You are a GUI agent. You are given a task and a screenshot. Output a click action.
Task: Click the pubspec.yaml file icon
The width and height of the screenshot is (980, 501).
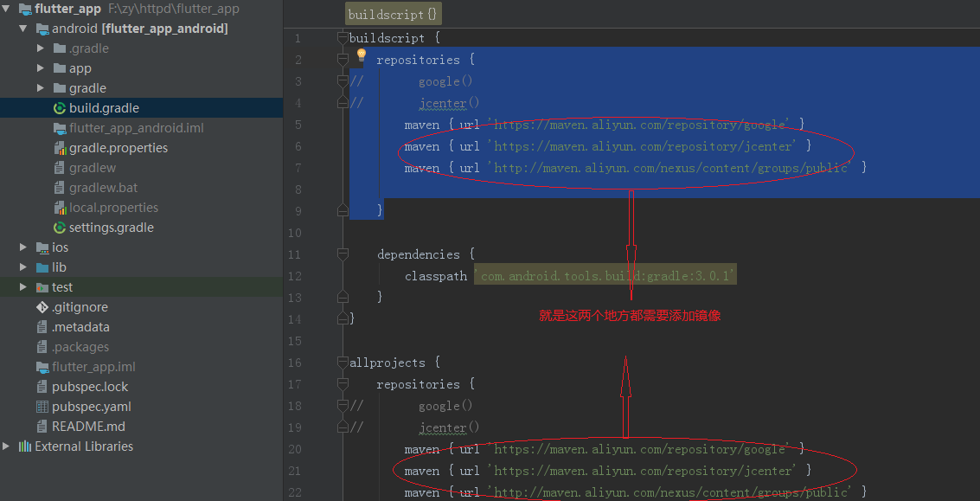[x=42, y=407]
